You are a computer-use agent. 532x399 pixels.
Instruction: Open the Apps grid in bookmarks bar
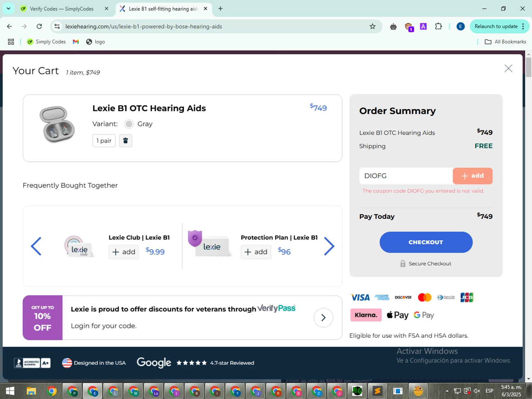click(x=11, y=42)
